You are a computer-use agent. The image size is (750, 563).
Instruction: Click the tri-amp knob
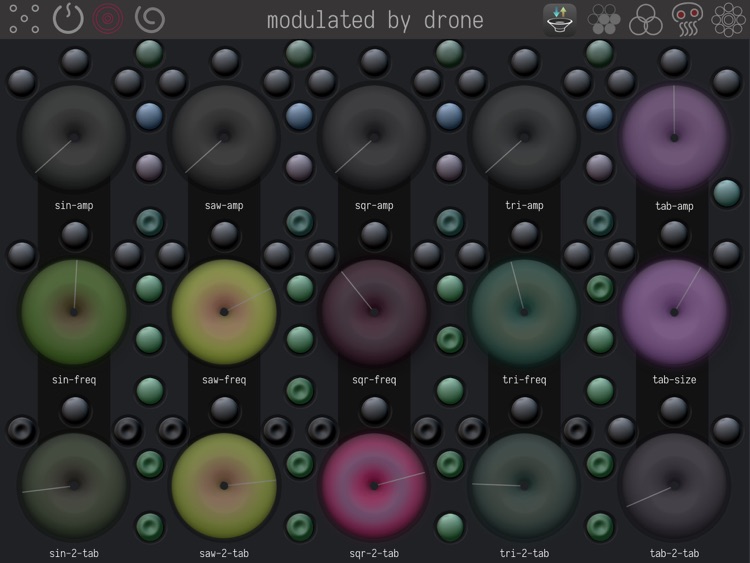click(524, 137)
